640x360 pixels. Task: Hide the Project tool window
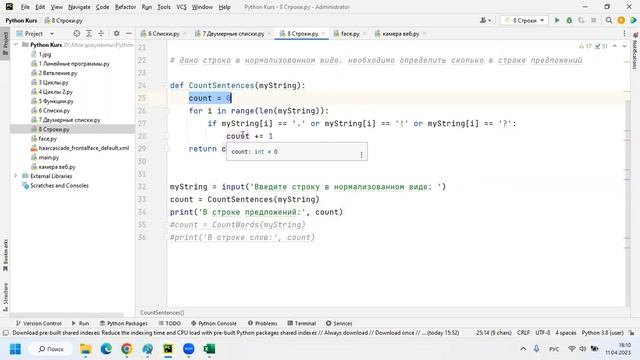(129, 33)
